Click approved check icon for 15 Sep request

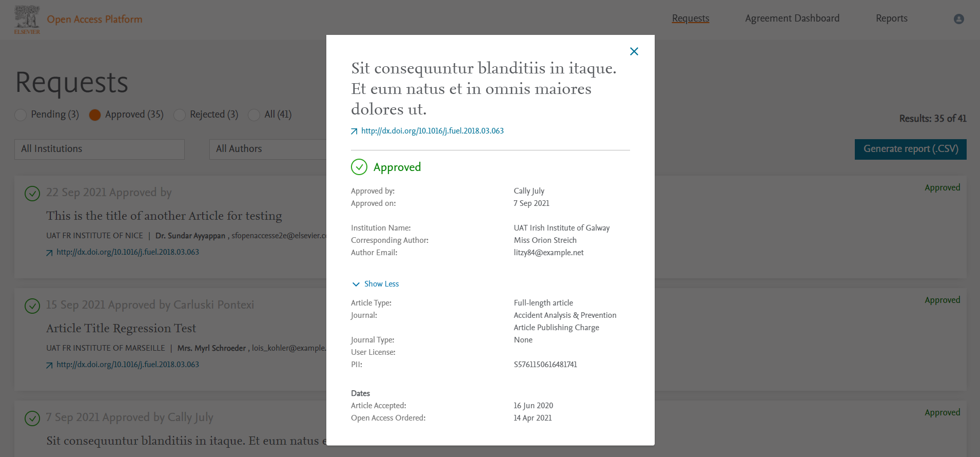tap(32, 306)
